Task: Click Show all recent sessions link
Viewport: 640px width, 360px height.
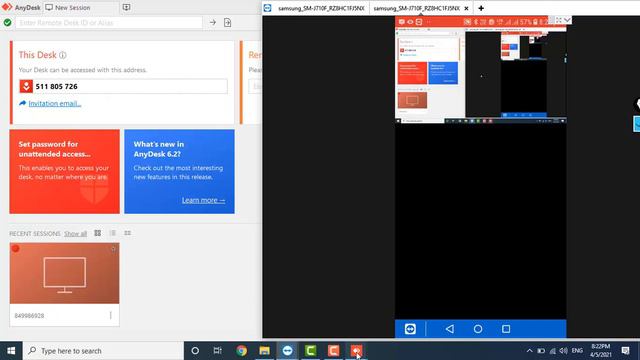Action: (76, 233)
